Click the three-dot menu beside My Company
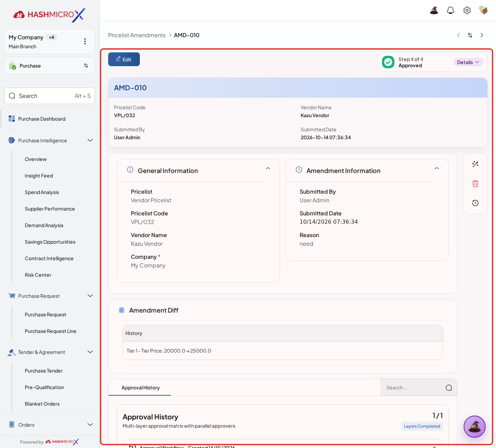The width and height of the screenshot is (496, 448). (x=85, y=41)
